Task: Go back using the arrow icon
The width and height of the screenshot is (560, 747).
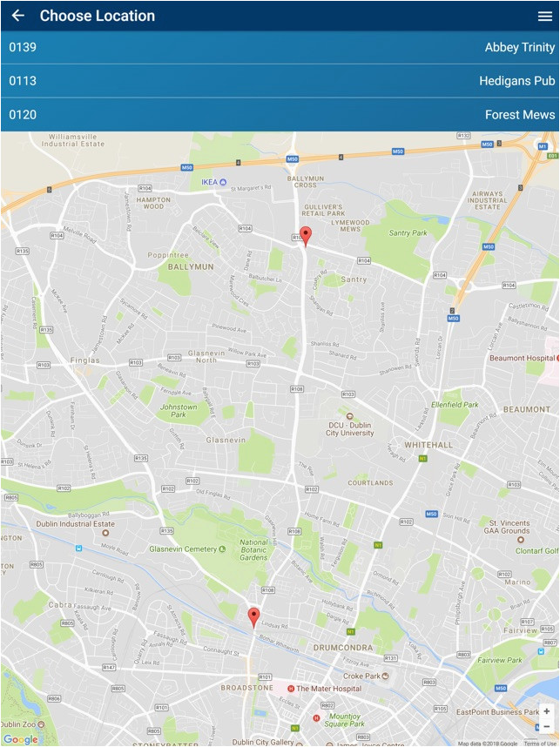Action: pos(17,16)
